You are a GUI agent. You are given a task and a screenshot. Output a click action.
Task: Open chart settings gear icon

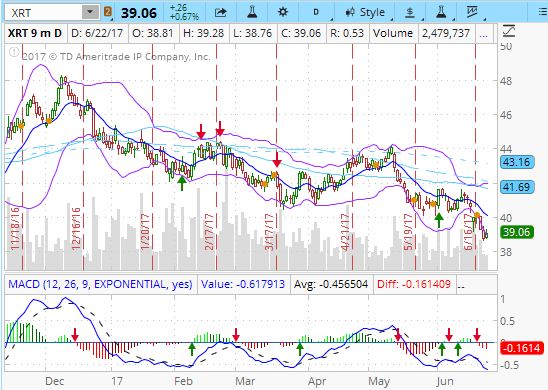click(x=282, y=12)
